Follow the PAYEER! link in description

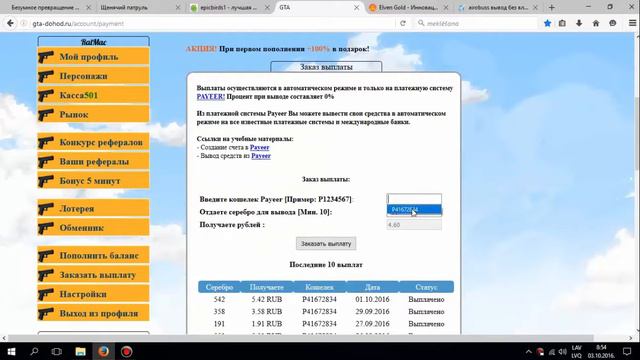click(x=211, y=97)
